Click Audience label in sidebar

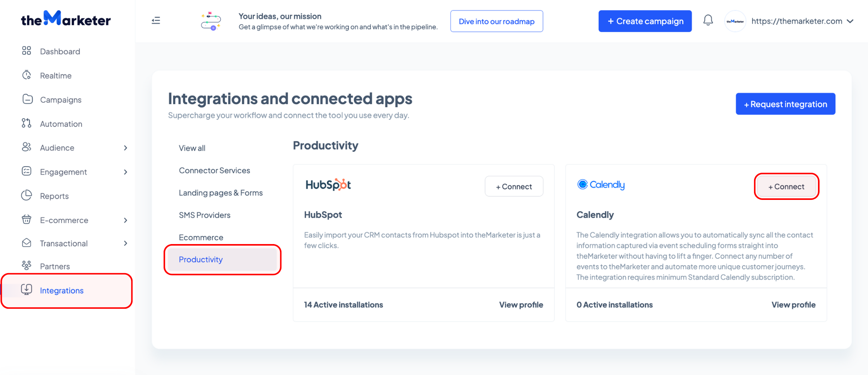pos(57,148)
